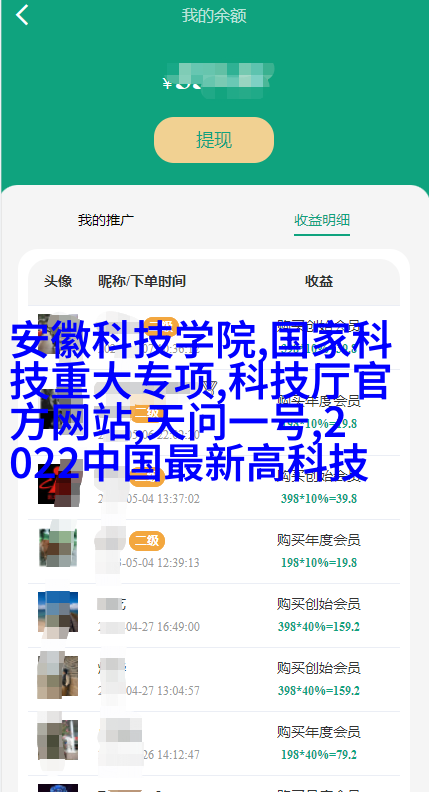Tap the back arrow icon
This screenshot has width=429, height=792.
pos(22,15)
